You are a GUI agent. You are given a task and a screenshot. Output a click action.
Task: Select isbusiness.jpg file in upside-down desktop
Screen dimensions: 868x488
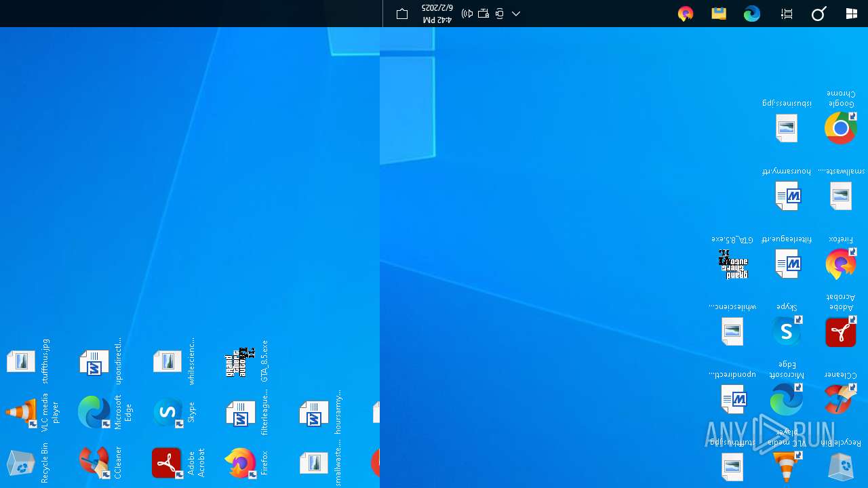pos(787,128)
